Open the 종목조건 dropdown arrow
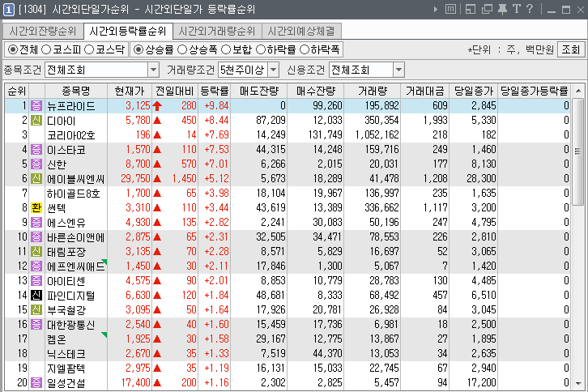The image size is (588, 392). click(153, 70)
